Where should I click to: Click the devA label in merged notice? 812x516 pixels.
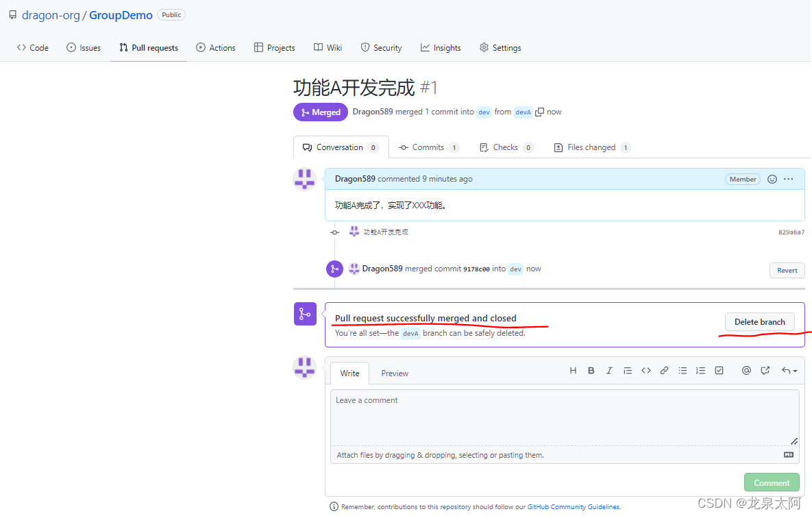point(410,333)
